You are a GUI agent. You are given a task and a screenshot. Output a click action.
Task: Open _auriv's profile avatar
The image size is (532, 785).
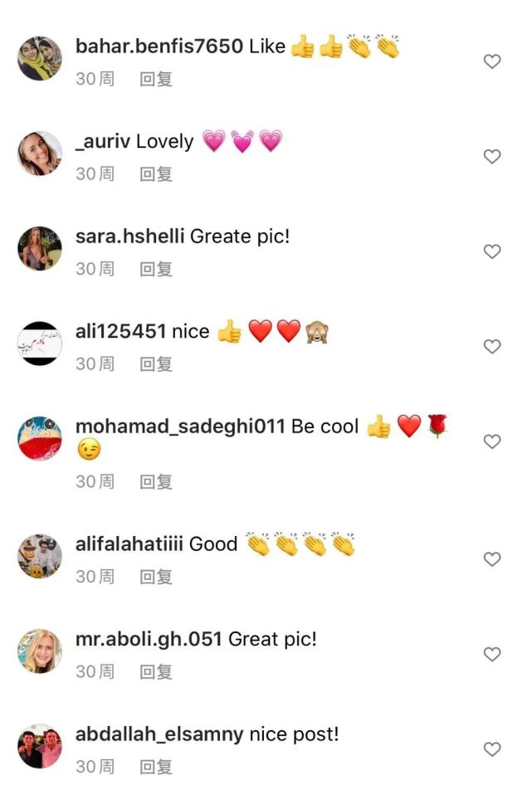[40, 154]
